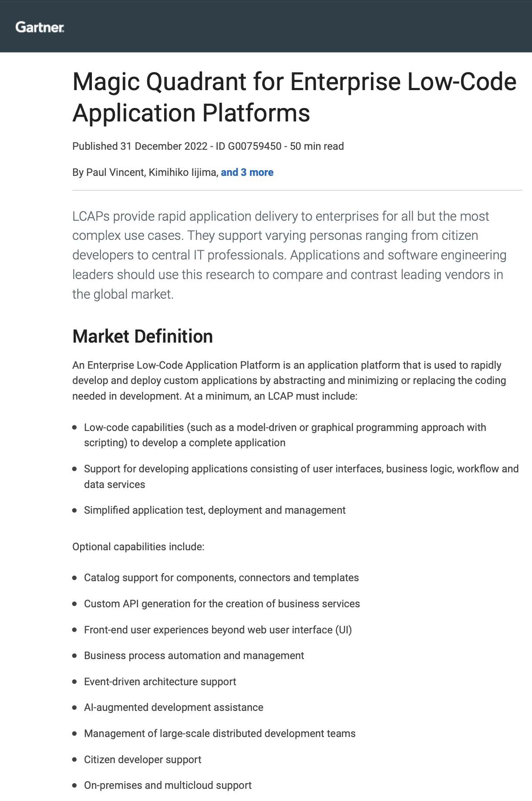
Task: Click the "Optional capabilities include:" text
Action: tap(138, 547)
